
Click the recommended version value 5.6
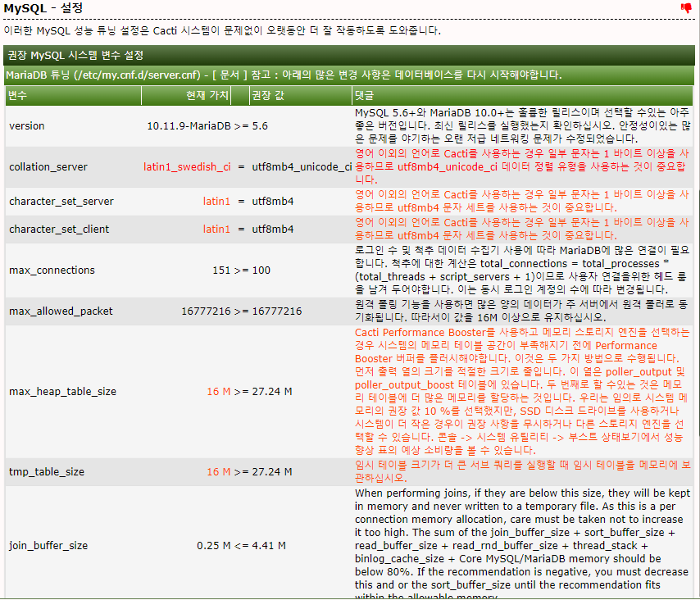click(260, 126)
